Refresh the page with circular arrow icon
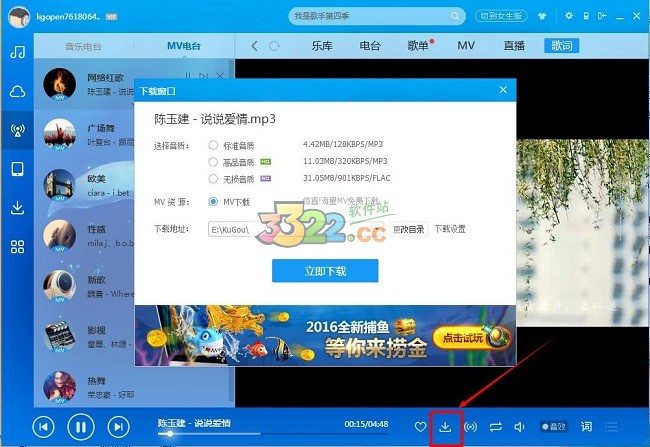 pyautogui.click(x=274, y=46)
